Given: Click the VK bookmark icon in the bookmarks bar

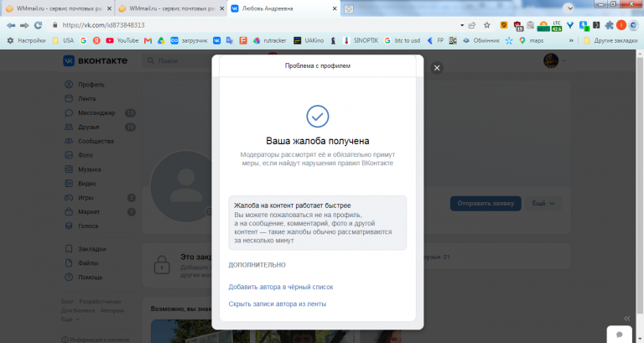Looking at the screenshot, I should click(216, 40).
